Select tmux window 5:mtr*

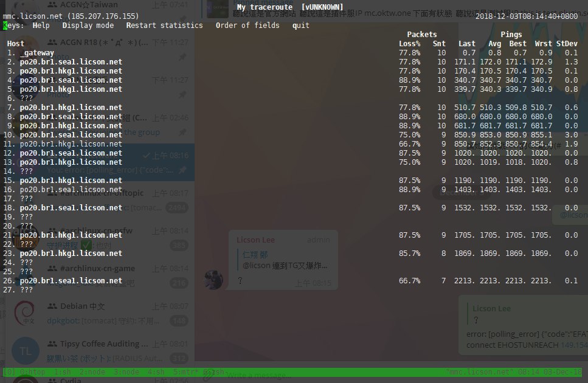185,372
